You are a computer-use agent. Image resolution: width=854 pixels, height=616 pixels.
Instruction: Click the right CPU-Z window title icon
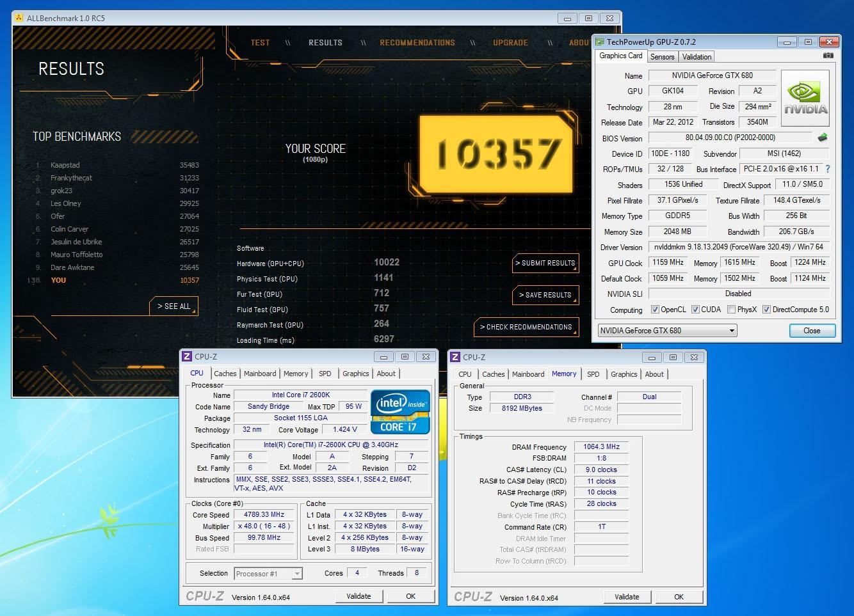coord(455,357)
